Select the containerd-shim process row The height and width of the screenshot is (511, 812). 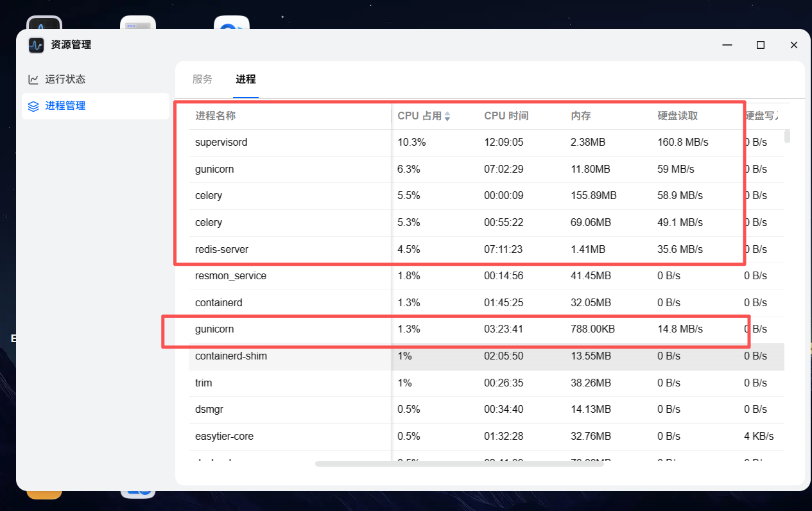click(x=487, y=356)
